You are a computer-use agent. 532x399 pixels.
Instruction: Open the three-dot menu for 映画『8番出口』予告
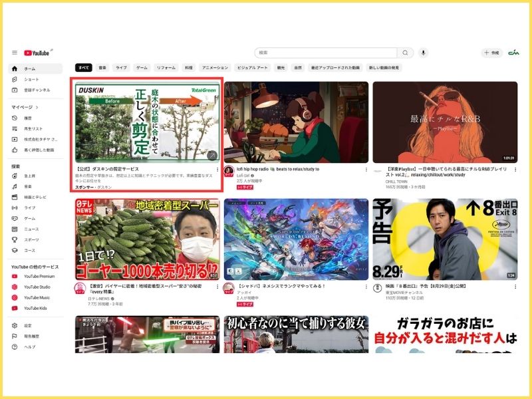[515, 287]
